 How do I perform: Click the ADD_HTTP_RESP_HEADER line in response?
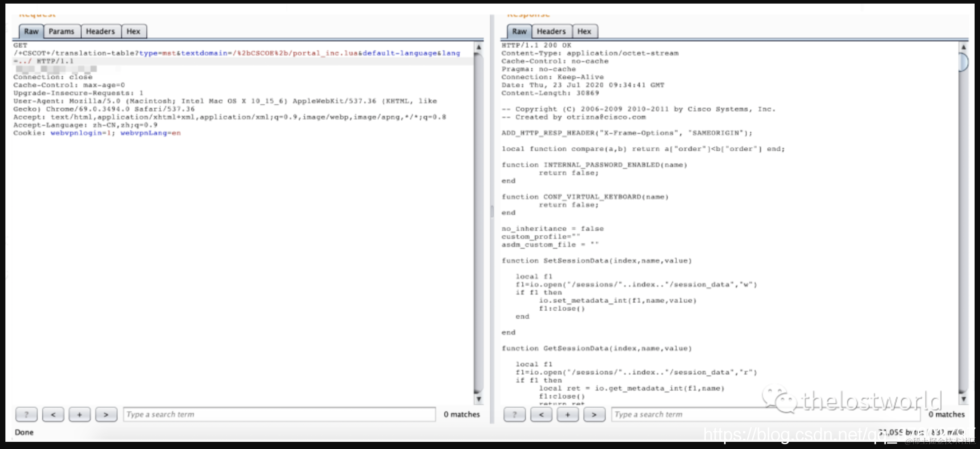[627, 133]
